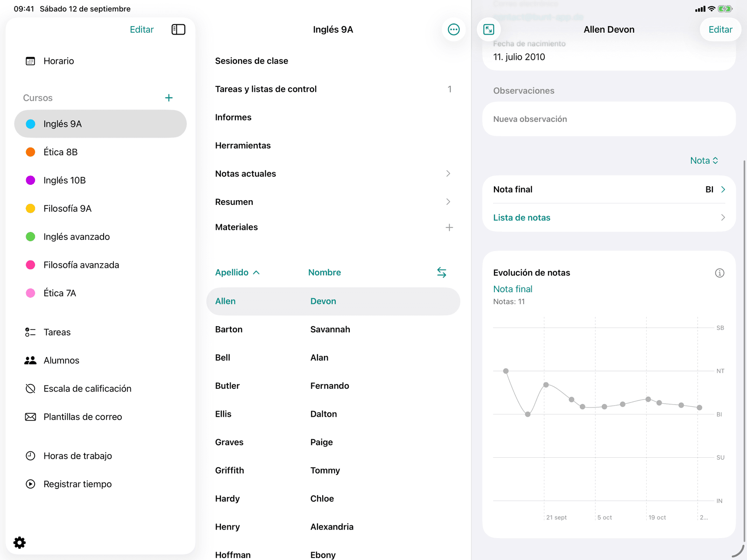This screenshot has height=560, width=747.
Task: Open the settings gear
Action: pos(20,542)
